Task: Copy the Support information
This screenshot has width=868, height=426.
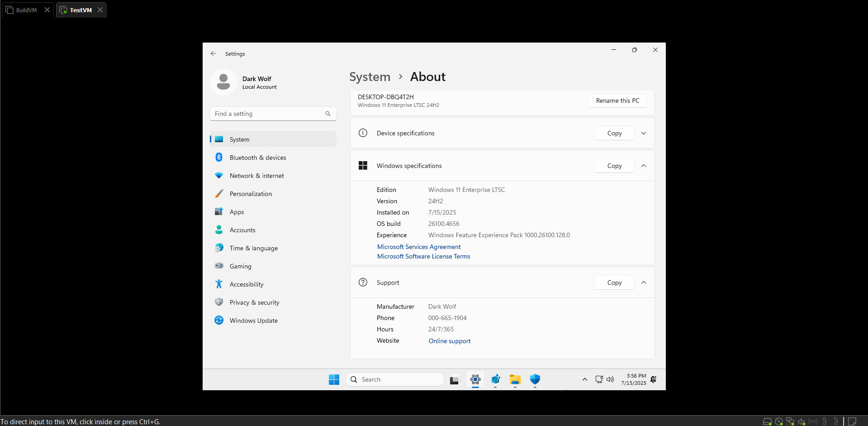Action: coord(614,282)
